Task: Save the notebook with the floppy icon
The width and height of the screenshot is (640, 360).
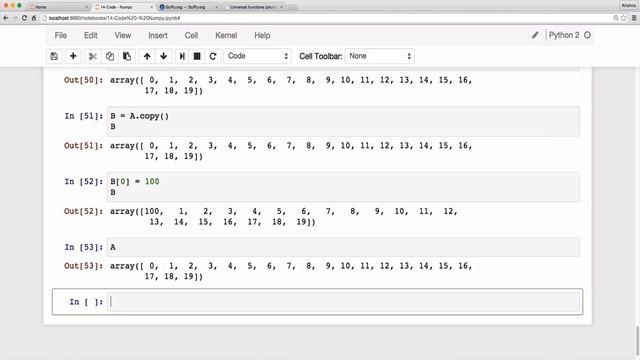Action: [54, 56]
